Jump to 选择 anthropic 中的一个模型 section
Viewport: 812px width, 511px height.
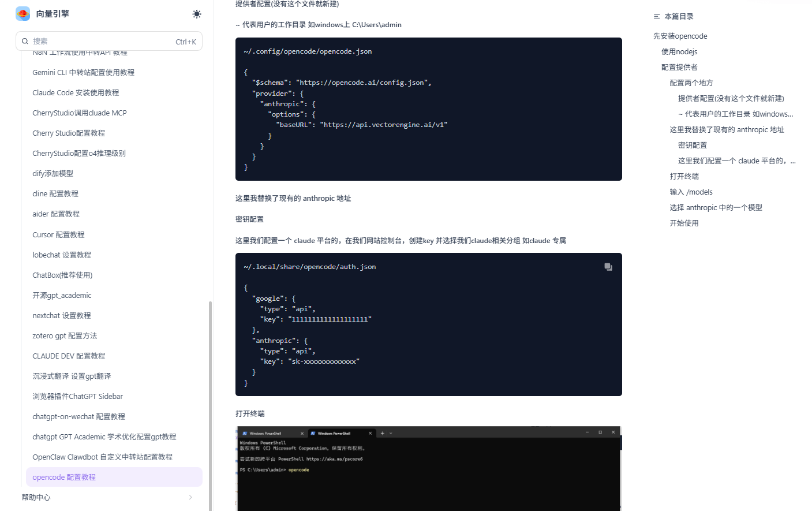(x=716, y=207)
